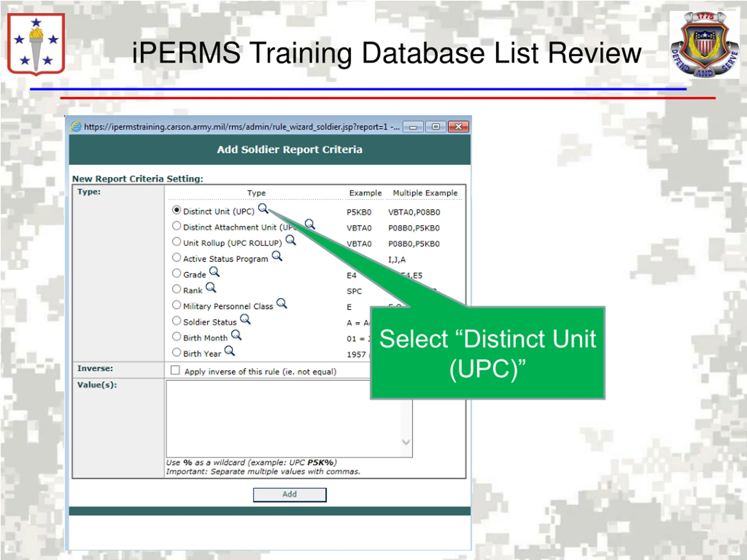Click magnifier next to Active Status Program
Viewport: 747px width, 560px height.
click(277, 256)
